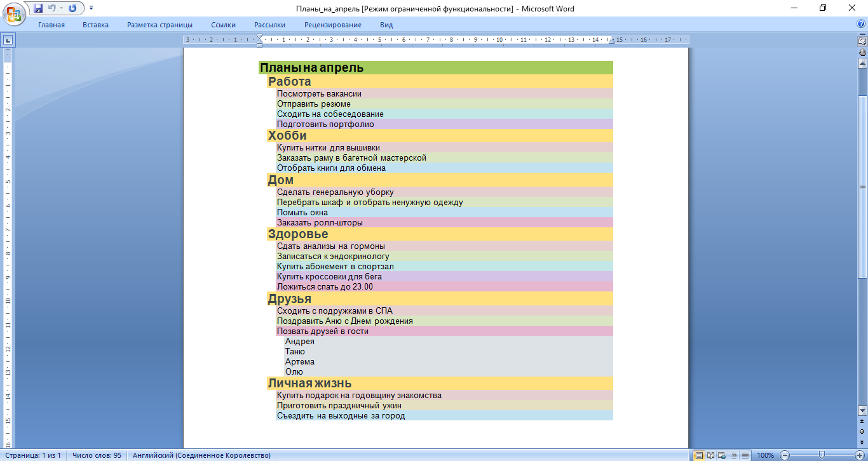
Task: Switch to Full Screen Reading view icon
Action: [710, 455]
